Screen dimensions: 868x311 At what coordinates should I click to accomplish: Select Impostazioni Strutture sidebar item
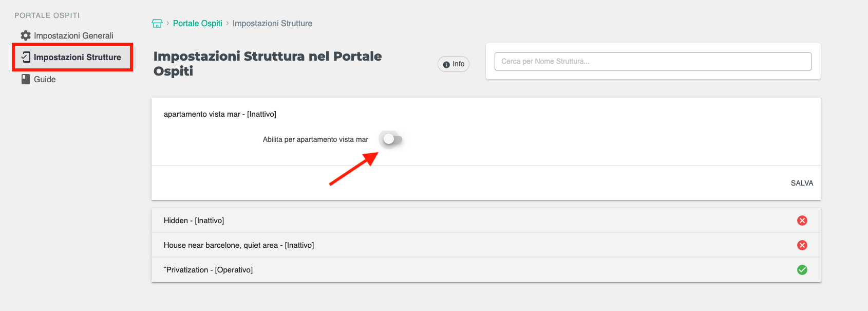77,57
